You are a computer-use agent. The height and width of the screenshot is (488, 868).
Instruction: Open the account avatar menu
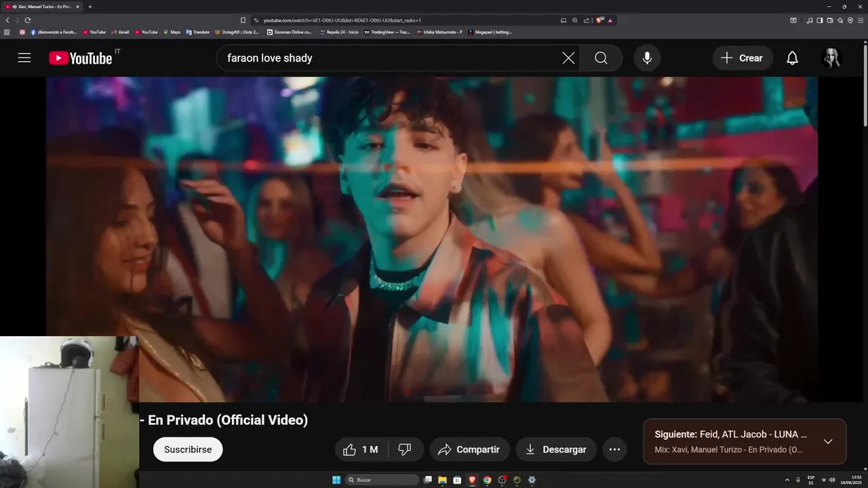(x=831, y=58)
